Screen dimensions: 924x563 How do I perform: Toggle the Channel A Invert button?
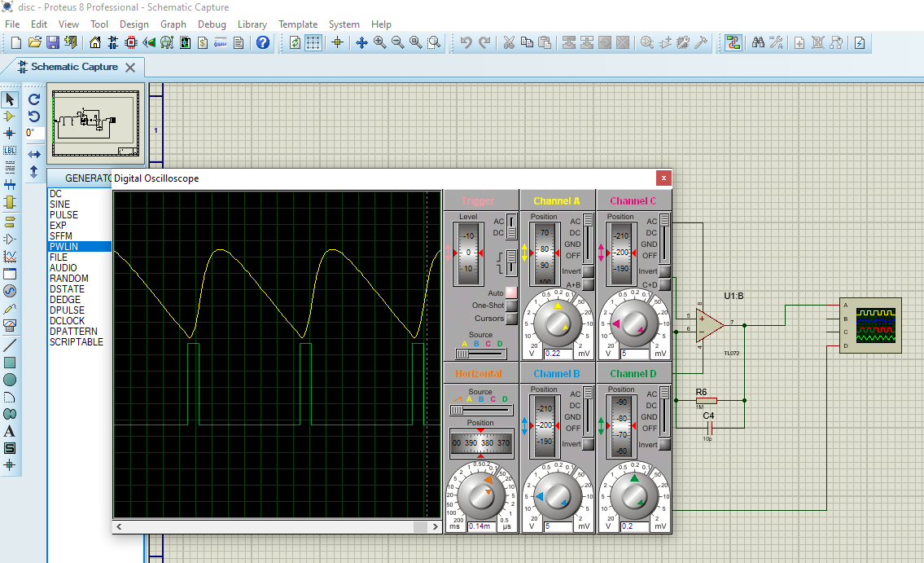[588, 271]
